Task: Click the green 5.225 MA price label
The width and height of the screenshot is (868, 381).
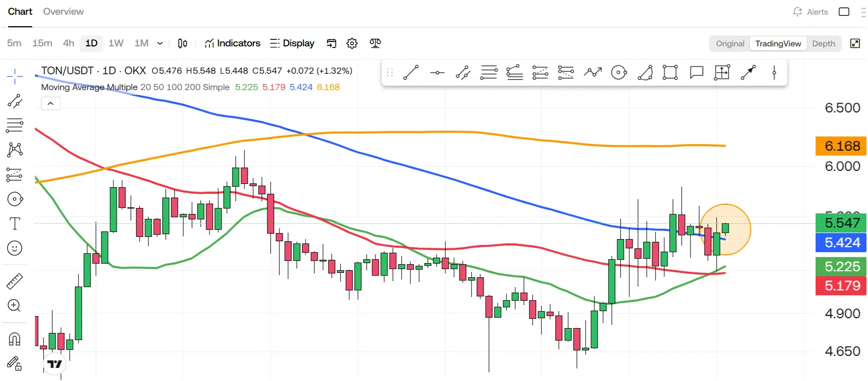Action: click(x=841, y=266)
